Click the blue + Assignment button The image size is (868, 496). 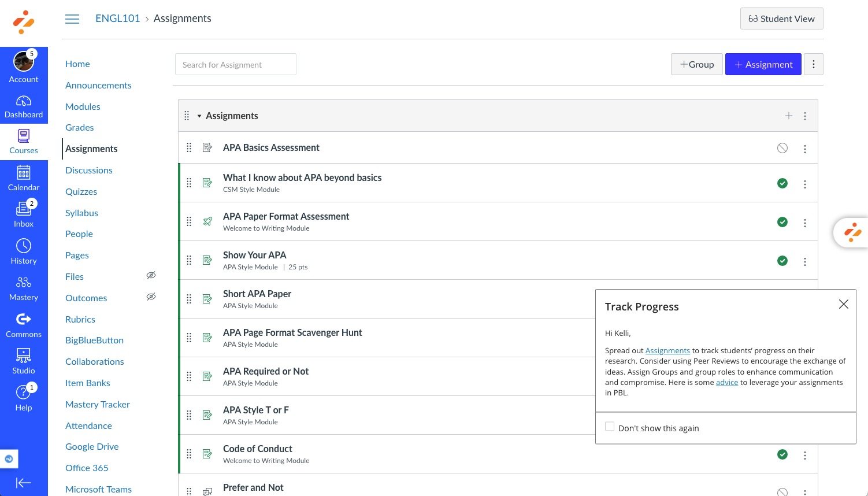[763, 64]
